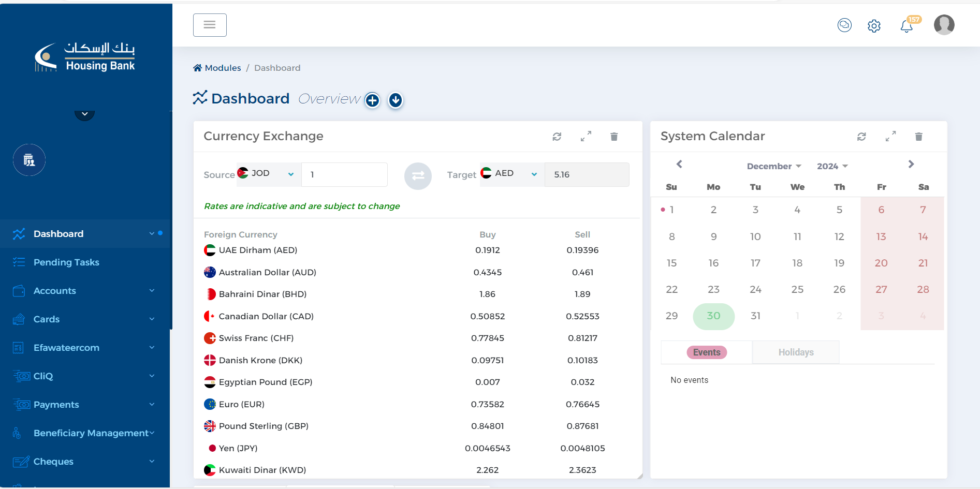Viewport: 980px width, 489px height.
Task: Follow the Modules breadcrumb link
Action: (223, 68)
